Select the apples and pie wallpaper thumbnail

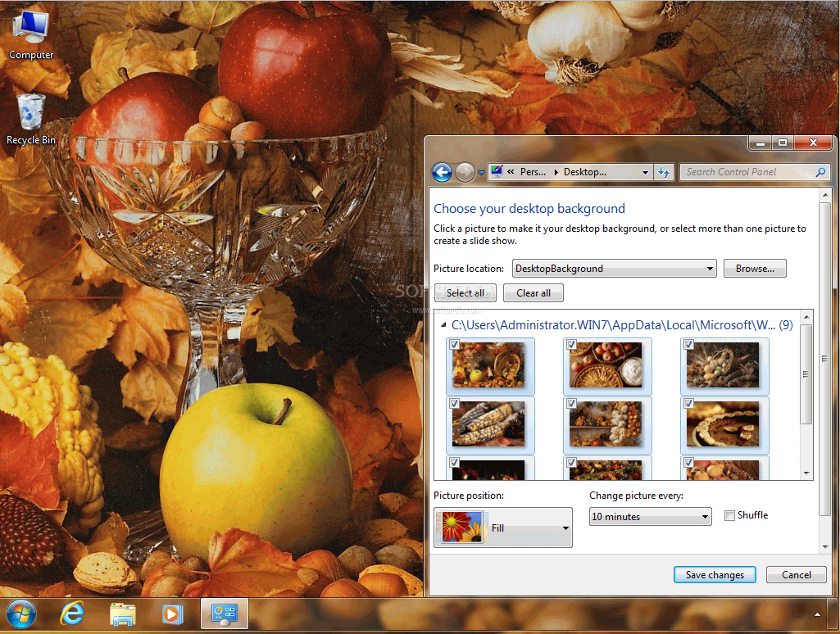coord(607,365)
